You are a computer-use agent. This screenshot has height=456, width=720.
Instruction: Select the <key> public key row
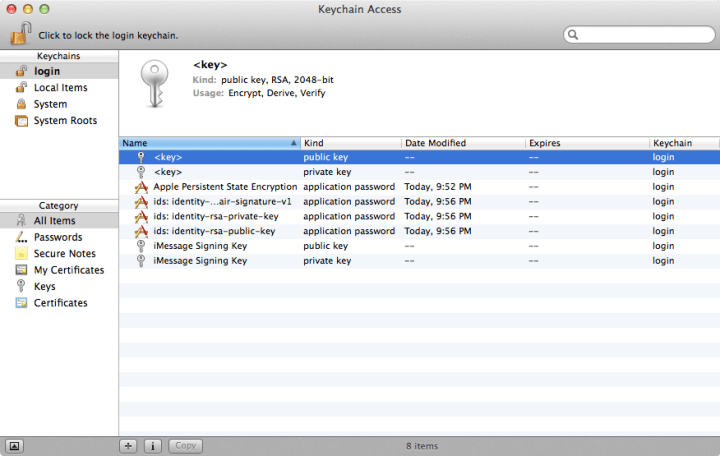419,157
